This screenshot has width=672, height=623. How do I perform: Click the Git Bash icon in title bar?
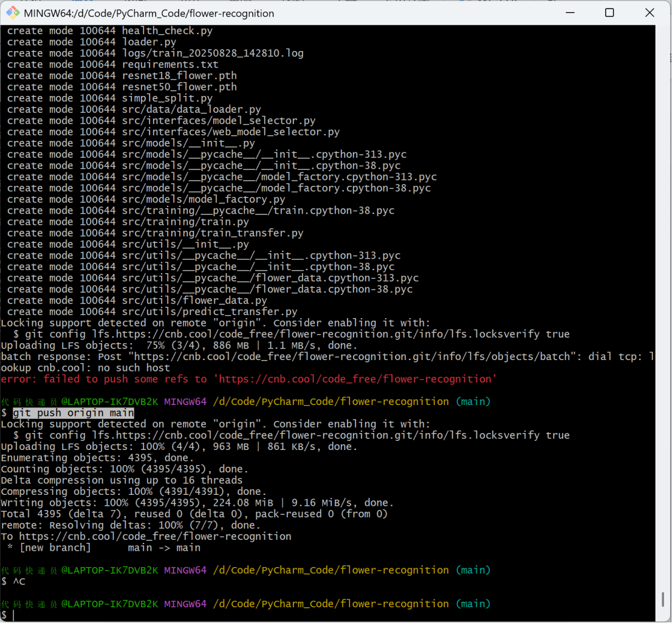(x=13, y=13)
